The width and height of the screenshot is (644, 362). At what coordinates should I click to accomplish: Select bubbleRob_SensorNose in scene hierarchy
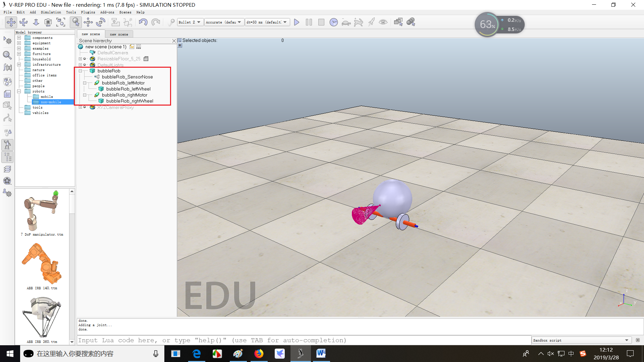[x=127, y=77]
